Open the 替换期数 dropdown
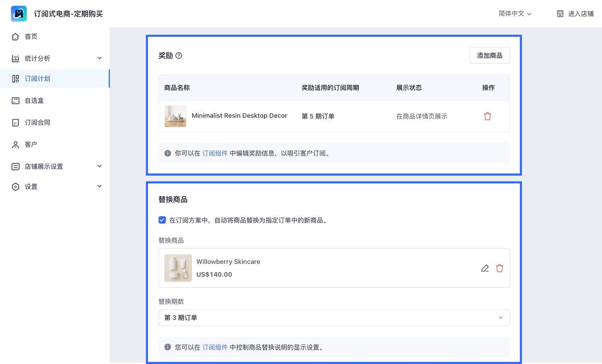This screenshot has height=364, width=602. [x=334, y=318]
